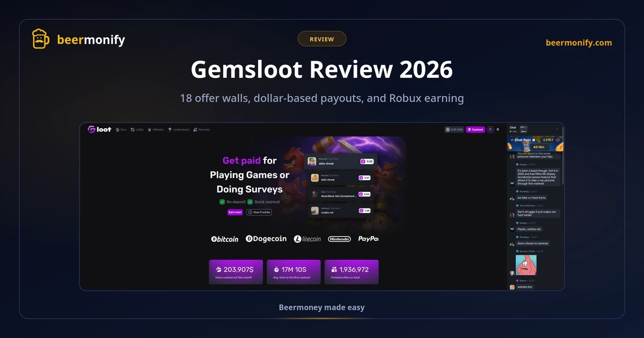Click the Gemsloot Review 2026 heading

pos(322,69)
